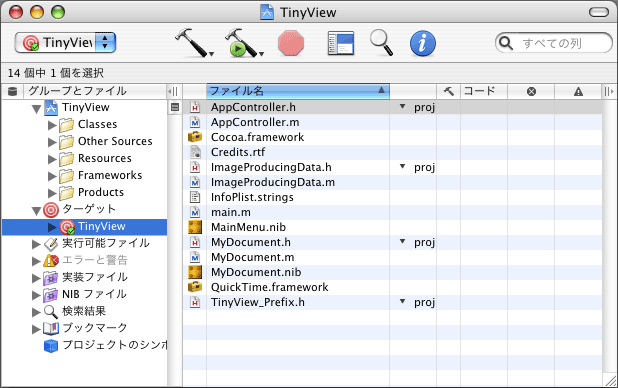This screenshot has width=618, height=388.
Task: Open the TinyView active target dropdown
Action: point(65,43)
